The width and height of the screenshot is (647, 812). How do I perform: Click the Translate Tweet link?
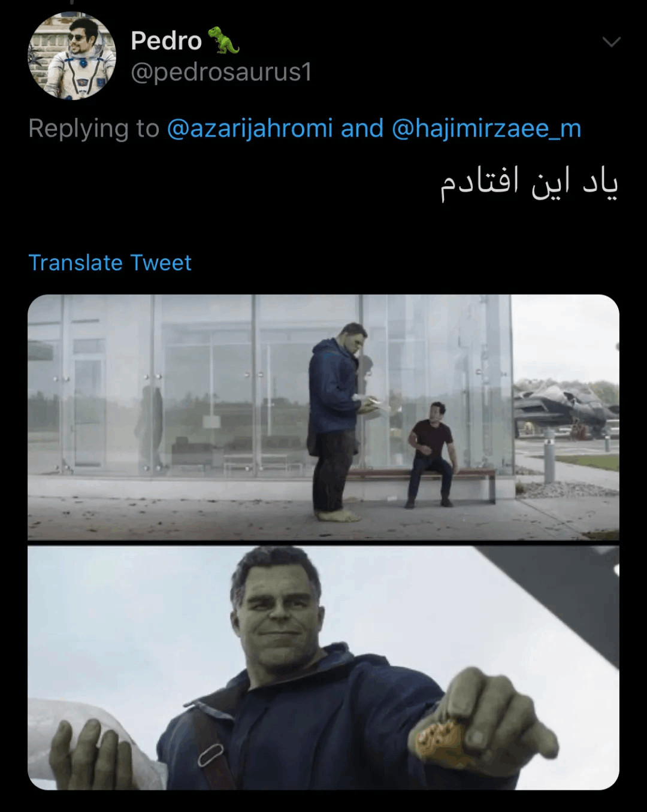click(x=110, y=262)
